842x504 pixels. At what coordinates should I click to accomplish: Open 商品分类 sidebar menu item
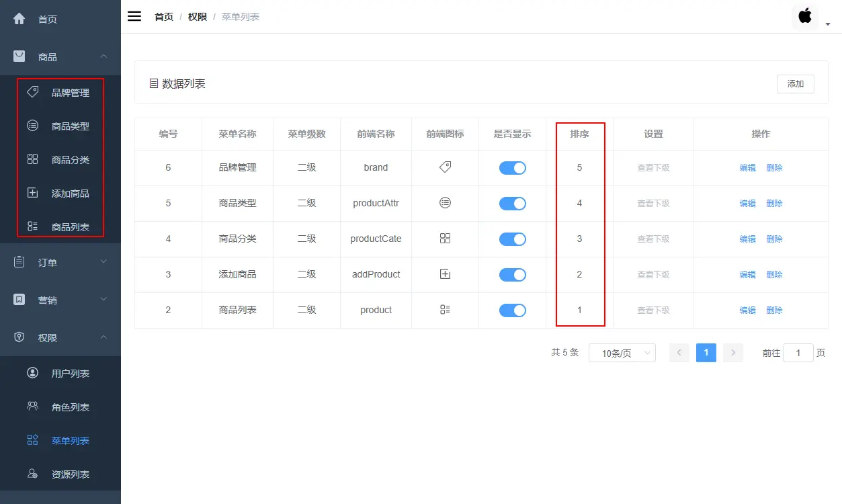[60, 159]
